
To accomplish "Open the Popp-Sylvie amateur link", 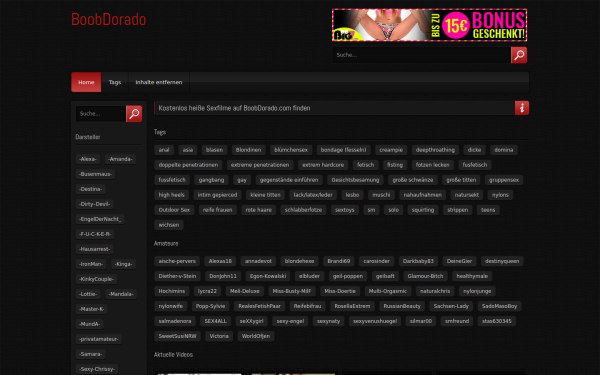I will pos(210,306).
